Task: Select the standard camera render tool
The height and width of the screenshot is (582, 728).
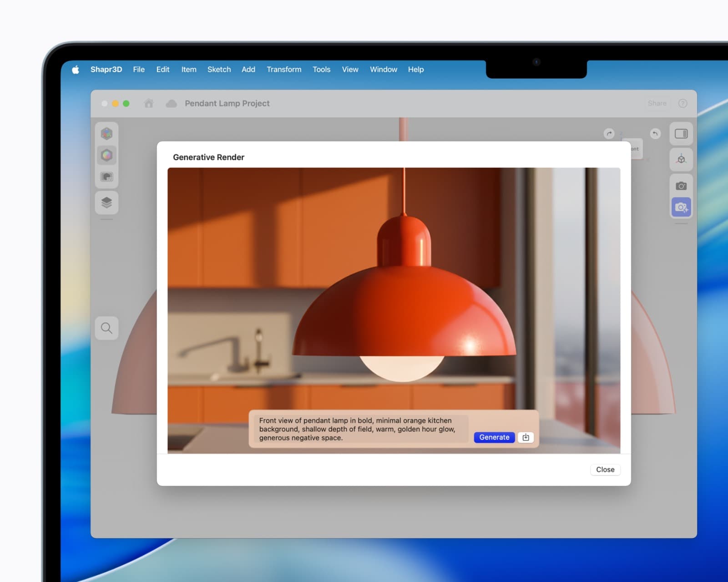Action: coord(681,185)
